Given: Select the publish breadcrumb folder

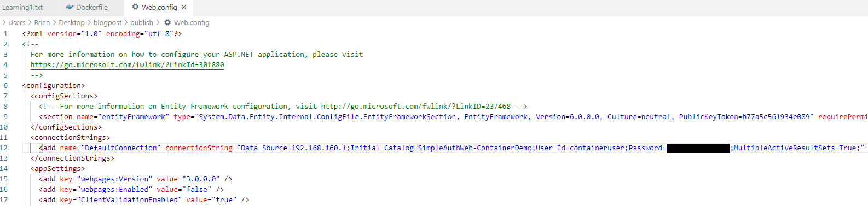Looking at the screenshot, I should click(x=142, y=23).
